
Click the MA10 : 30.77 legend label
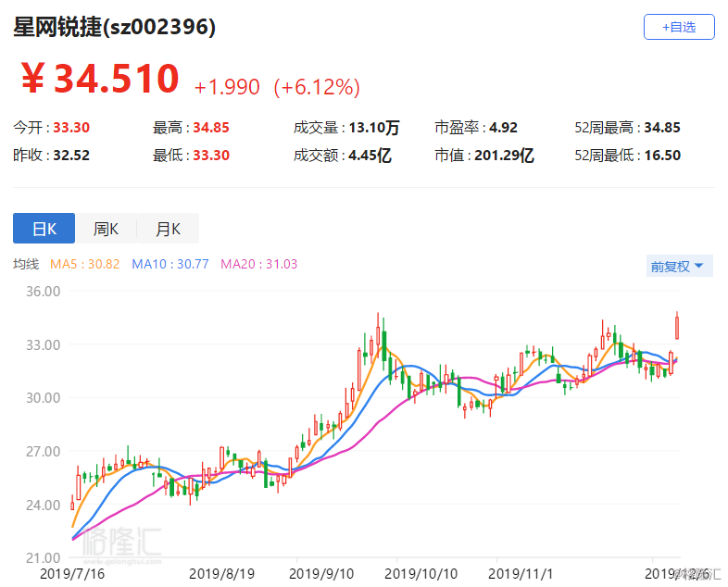point(170,264)
